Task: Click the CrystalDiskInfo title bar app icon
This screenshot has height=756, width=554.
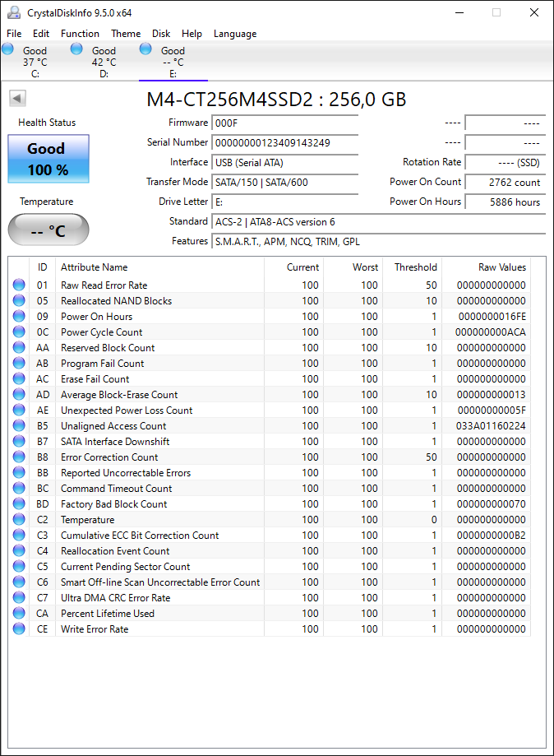Action: [x=14, y=12]
